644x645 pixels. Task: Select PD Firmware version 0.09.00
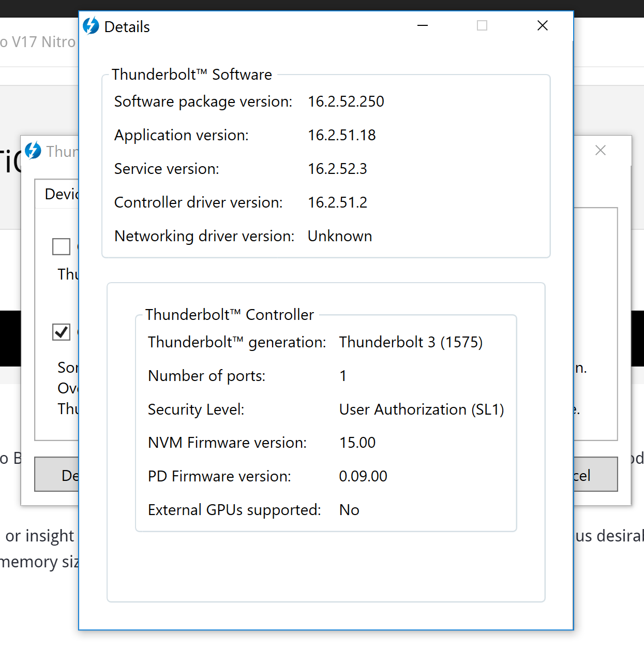tap(363, 476)
